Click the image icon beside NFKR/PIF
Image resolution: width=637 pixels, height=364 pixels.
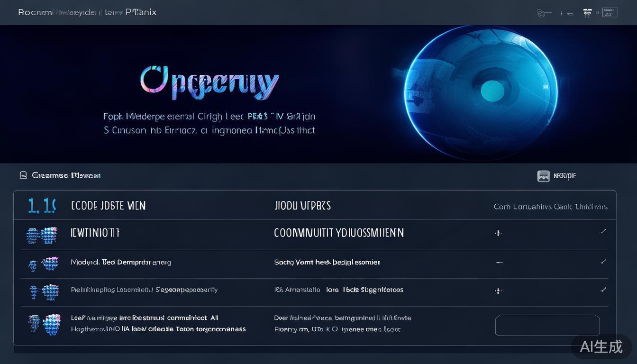tap(543, 176)
